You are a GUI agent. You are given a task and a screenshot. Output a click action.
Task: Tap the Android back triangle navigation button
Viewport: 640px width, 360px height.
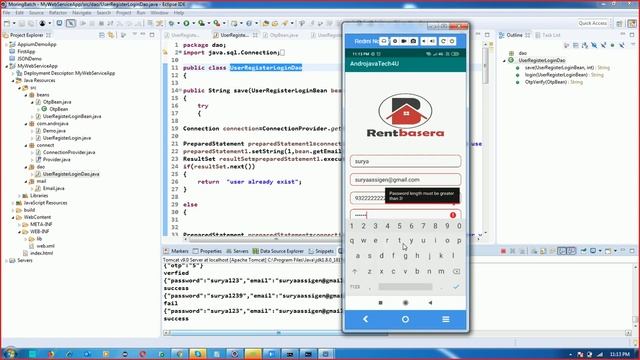(430, 303)
